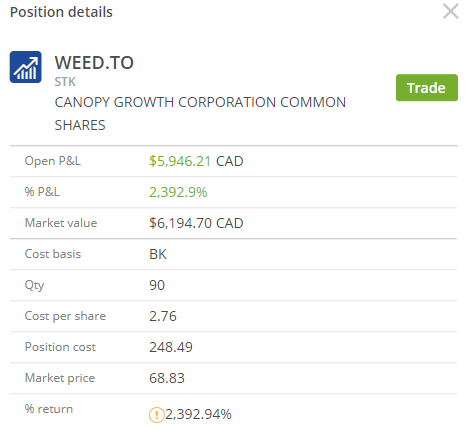Click the Market price value 68.83
Viewport: 470px width, 429px height.
click(x=167, y=378)
